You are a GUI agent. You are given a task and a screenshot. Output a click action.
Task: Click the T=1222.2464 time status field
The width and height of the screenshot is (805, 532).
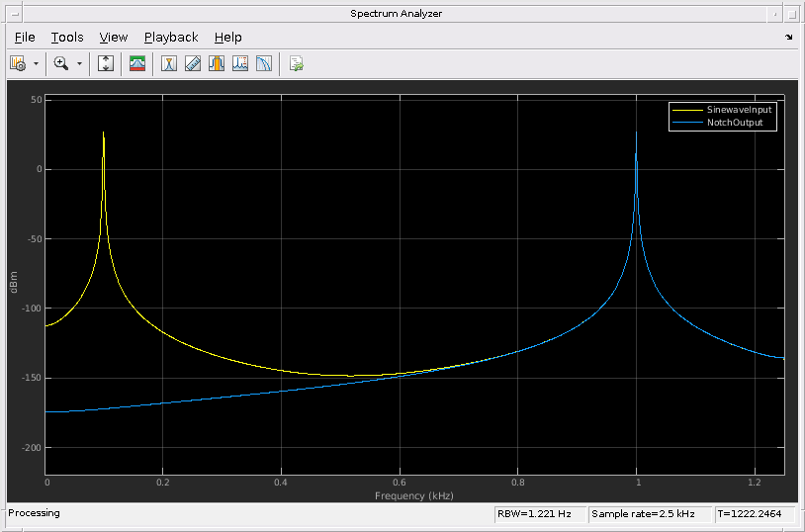[755, 513]
